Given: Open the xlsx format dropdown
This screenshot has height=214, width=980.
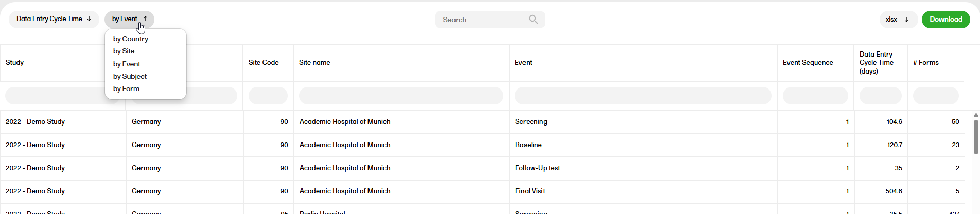Looking at the screenshot, I should pyautogui.click(x=898, y=20).
